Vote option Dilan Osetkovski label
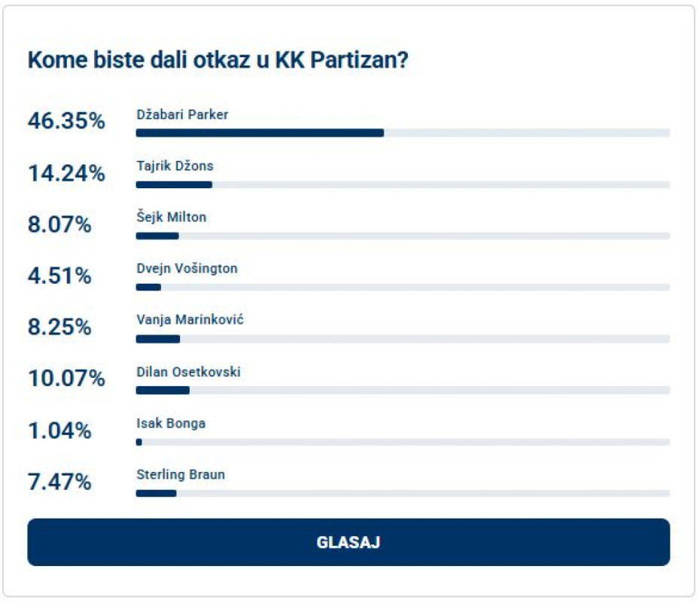 [x=188, y=372]
